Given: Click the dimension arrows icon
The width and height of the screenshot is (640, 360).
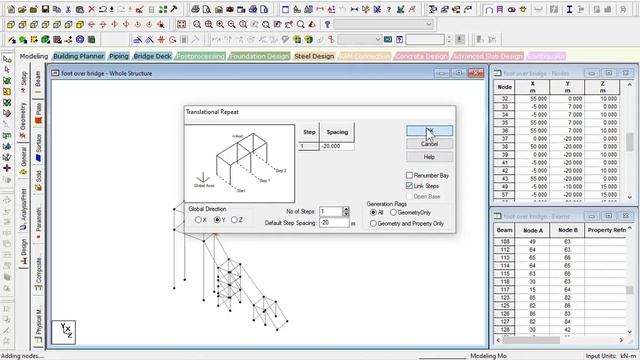Looking at the screenshot, I should coord(354,9).
